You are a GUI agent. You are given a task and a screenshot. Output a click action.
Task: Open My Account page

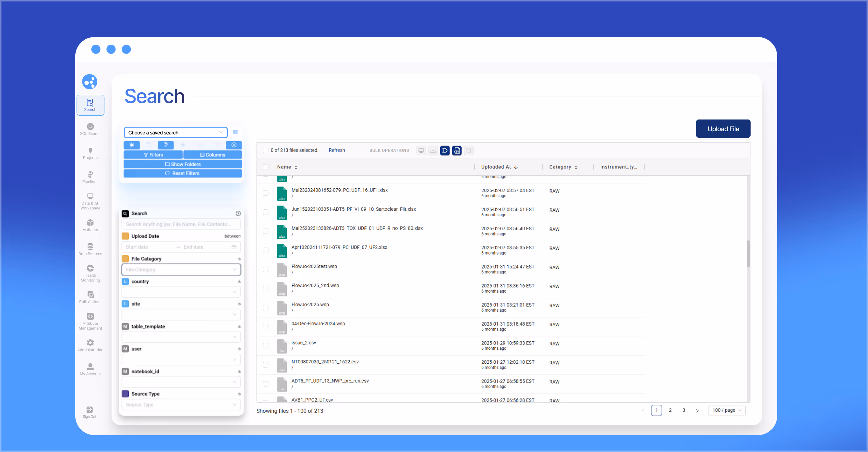(x=90, y=370)
